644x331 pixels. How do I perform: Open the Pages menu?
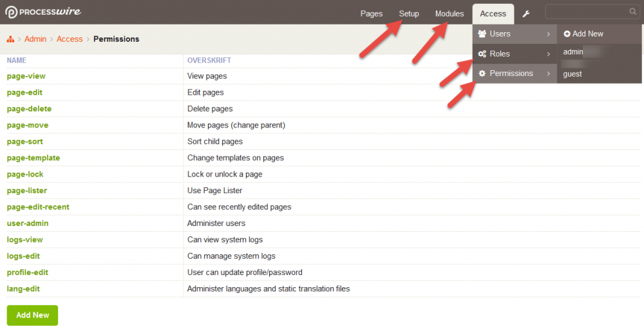click(372, 14)
